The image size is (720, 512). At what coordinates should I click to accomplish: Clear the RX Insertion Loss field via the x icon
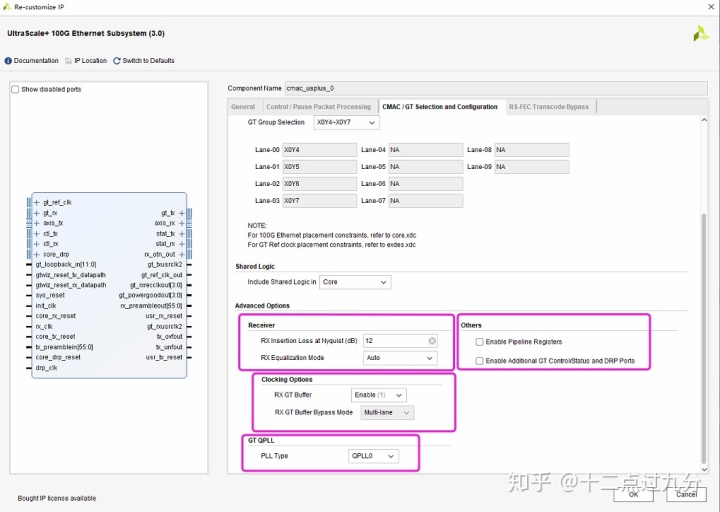tap(432, 341)
